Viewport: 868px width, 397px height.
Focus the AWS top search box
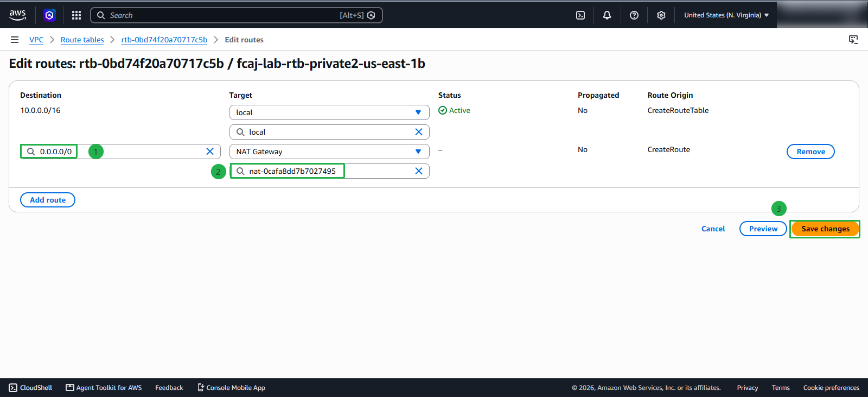pyautogui.click(x=237, y=15)
